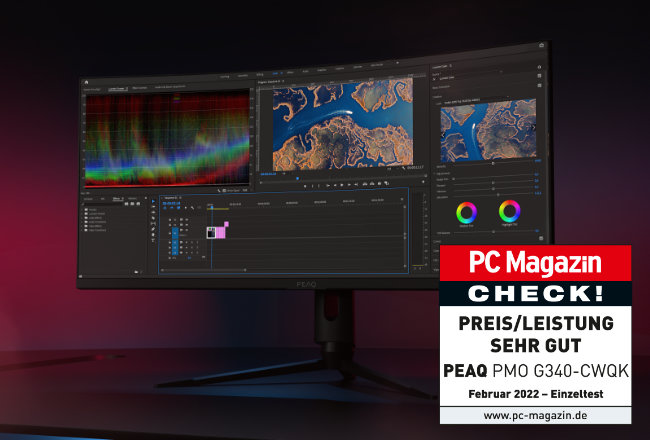Click the Tint Balance slider handle
This screenshot has width=650, height=440.
[494, 231]
